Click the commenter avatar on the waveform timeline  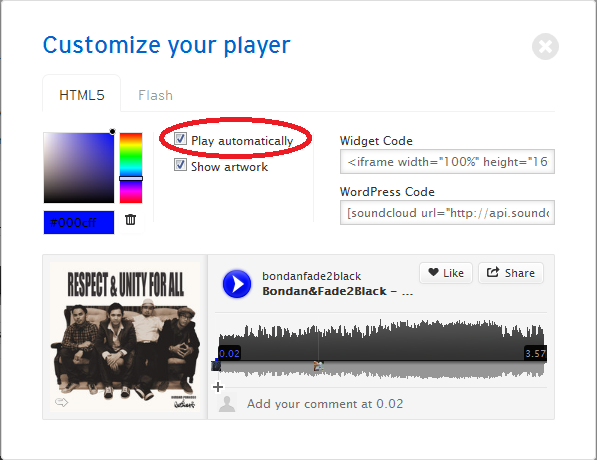coord(319,366)
